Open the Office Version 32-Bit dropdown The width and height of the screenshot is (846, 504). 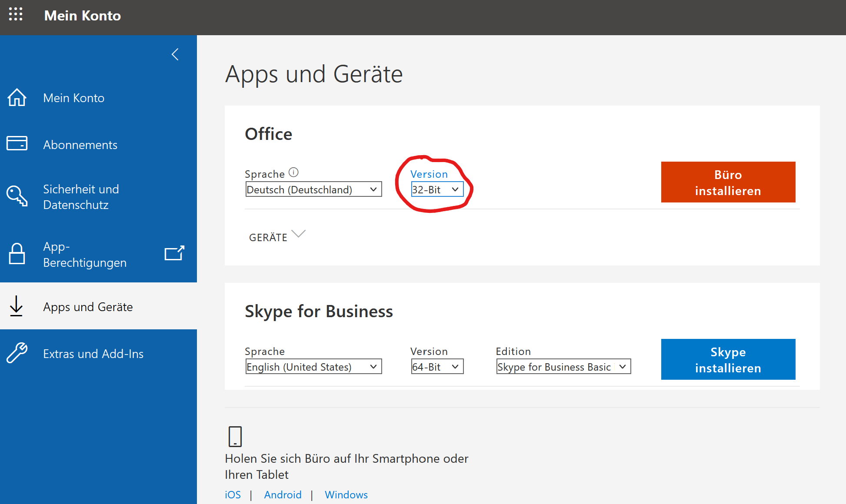pyautogui.click(x=437, y=189)
